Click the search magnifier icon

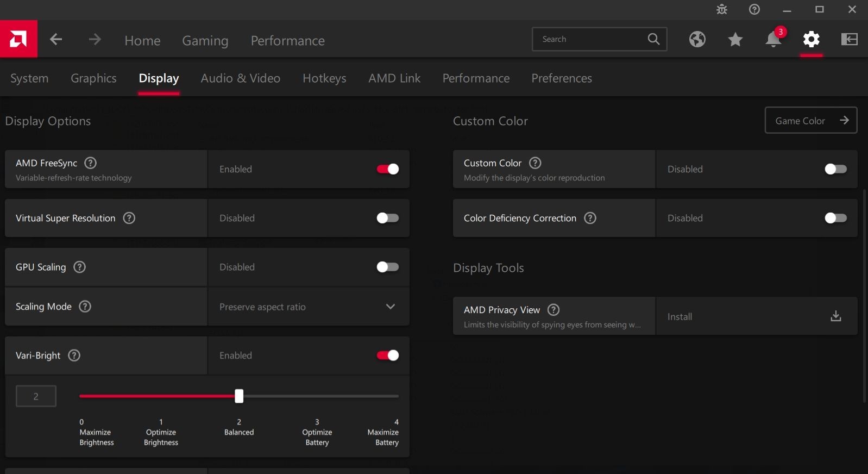click(x=653, y=39)
